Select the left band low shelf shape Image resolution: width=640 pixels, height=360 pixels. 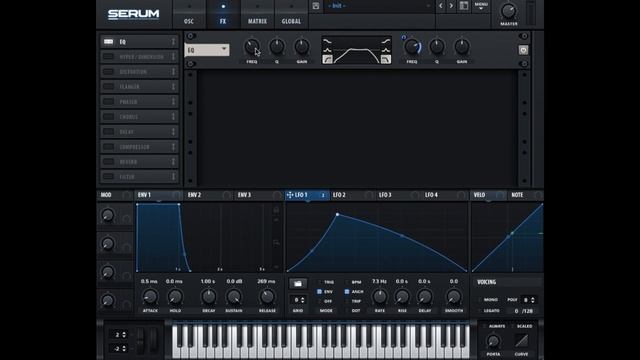pyautogui.click(x=327, y=41)
